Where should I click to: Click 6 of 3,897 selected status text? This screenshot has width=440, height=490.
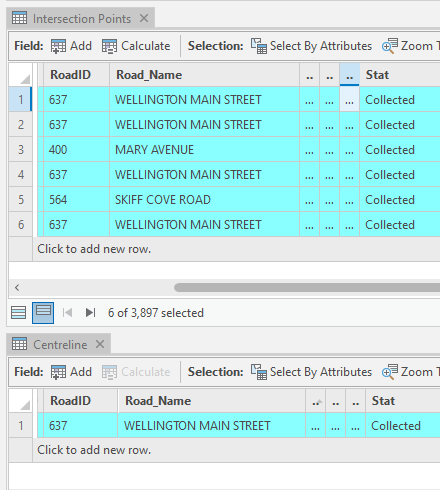[x=156, y=313]
